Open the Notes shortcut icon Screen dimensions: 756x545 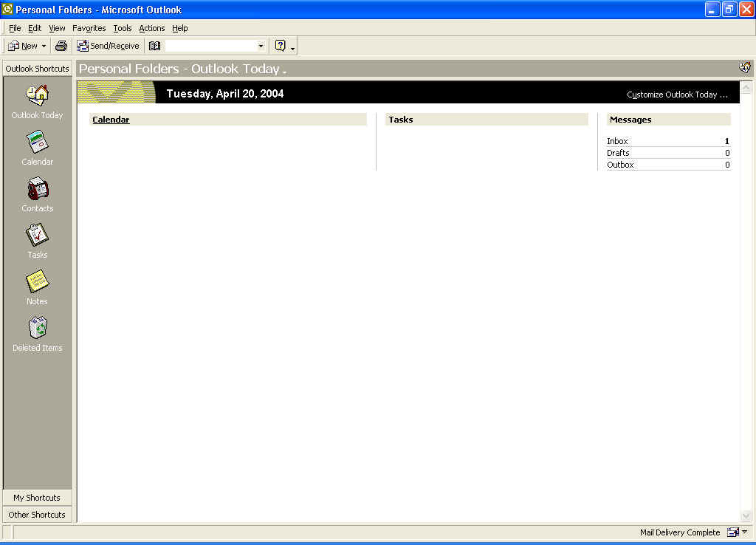pos(37,281)
